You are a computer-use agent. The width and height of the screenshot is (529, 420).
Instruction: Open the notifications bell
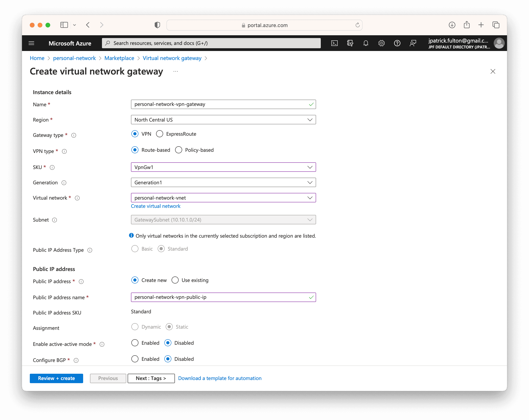click(366, 43)
